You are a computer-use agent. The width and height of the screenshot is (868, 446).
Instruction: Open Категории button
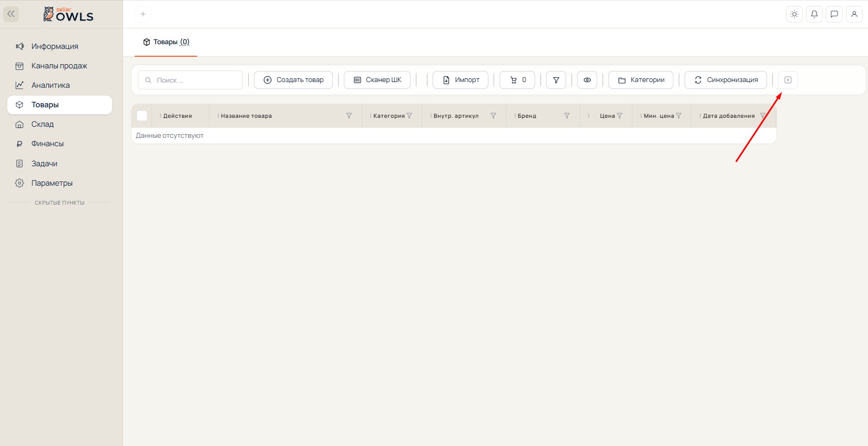(641, 80)
